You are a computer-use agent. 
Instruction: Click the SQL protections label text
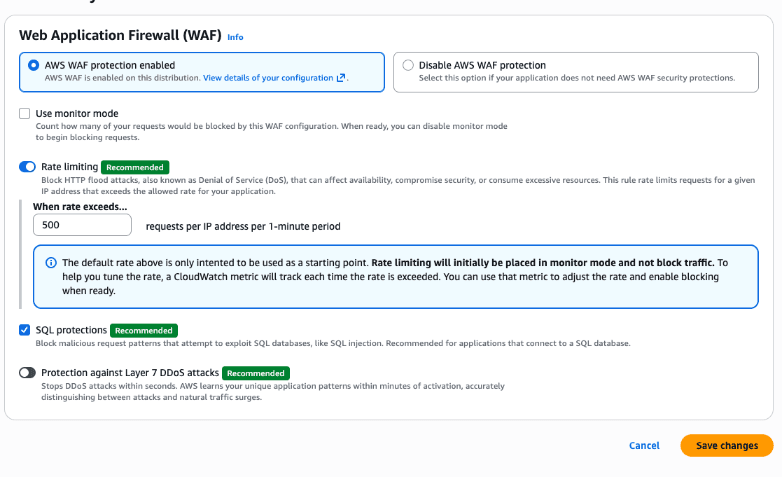point(71,330)
